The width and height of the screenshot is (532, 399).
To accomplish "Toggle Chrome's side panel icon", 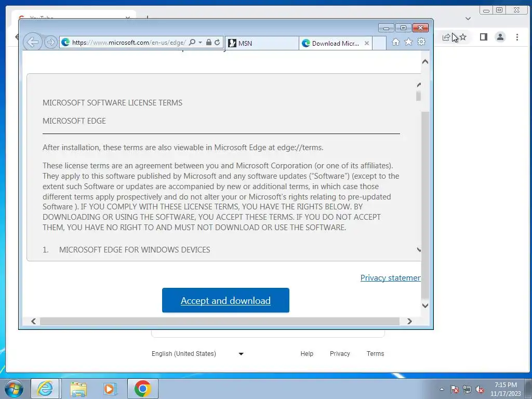I will point(484,37).
